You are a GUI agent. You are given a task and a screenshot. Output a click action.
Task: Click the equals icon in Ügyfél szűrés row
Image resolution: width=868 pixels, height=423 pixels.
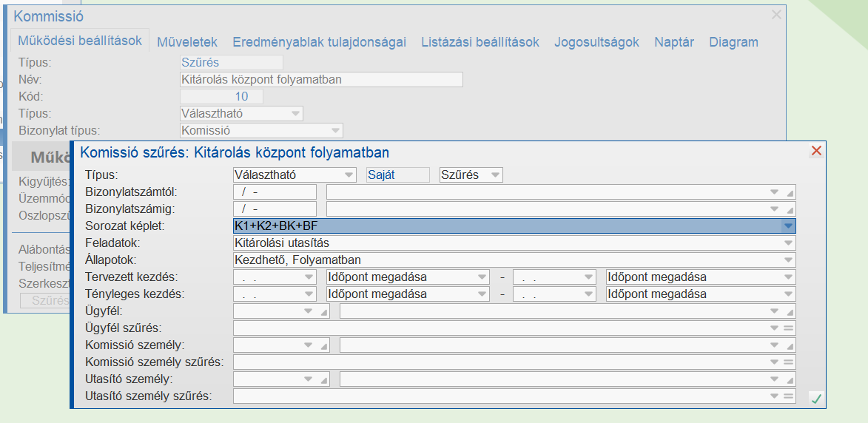pyautogui.click(x=788, y=328)
